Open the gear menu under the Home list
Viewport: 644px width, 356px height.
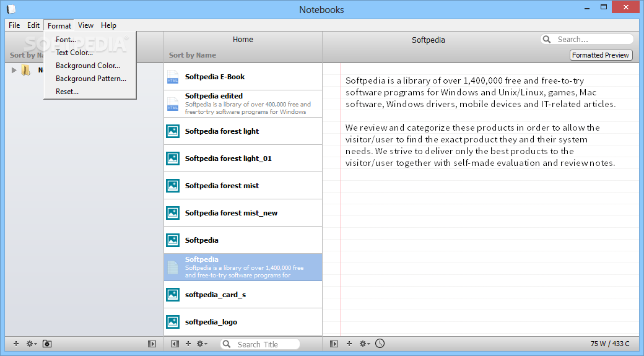202,344
